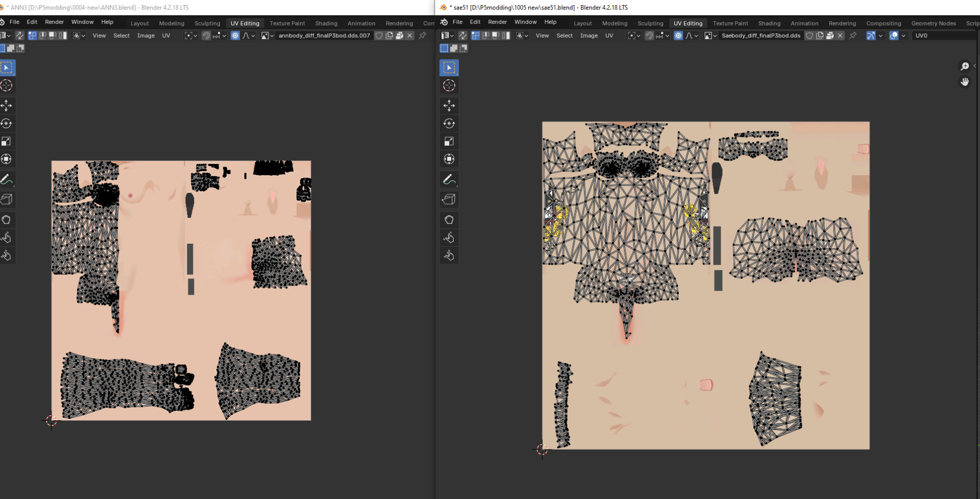Switch to Shading tab in sae51 window

point(769,23)
